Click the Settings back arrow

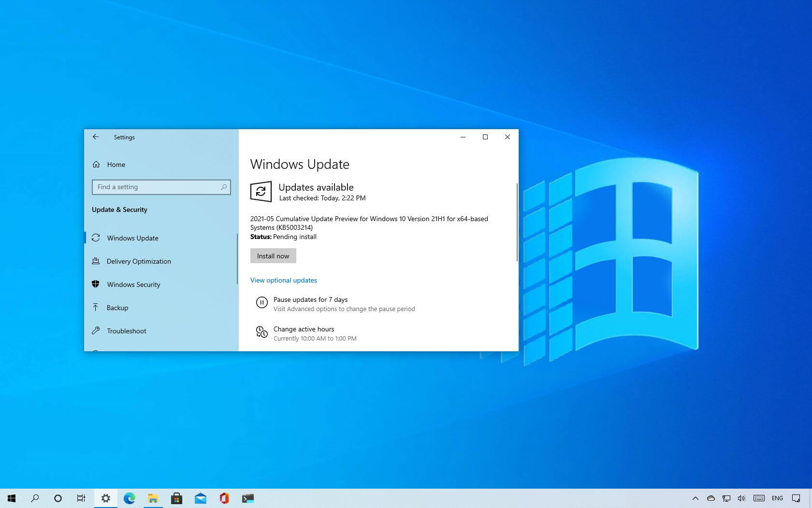(96, 137)
